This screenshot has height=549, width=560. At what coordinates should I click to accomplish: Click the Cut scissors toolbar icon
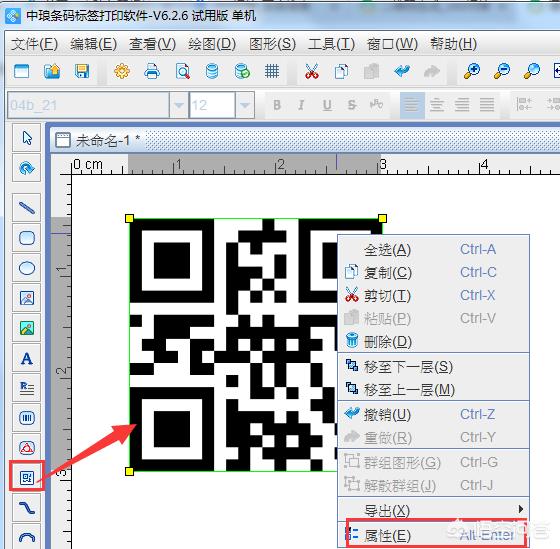point(312,71)
